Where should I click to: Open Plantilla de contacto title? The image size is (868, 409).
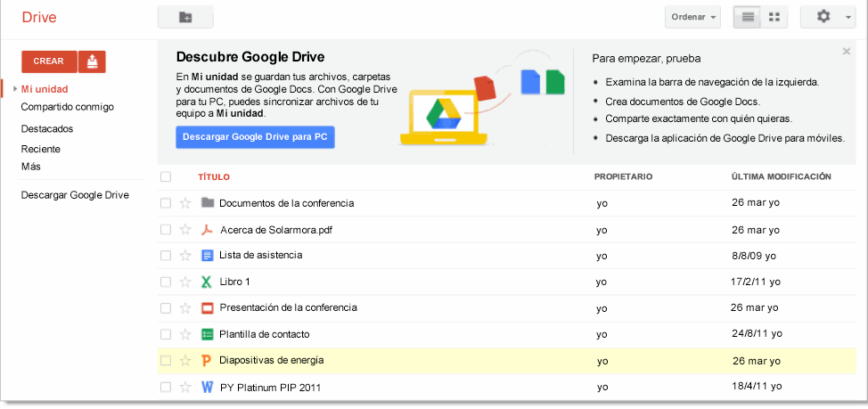tap(265, 334)
